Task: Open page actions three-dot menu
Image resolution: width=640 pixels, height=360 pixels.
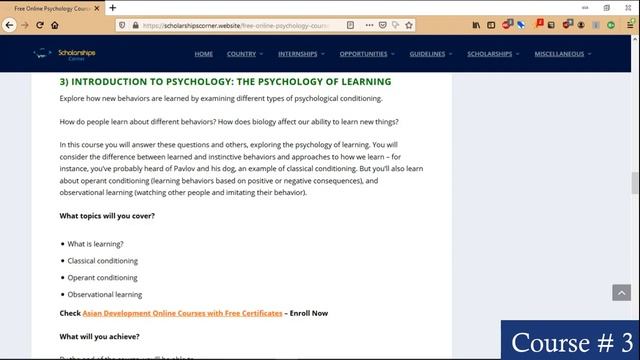Action: [369, 25]
